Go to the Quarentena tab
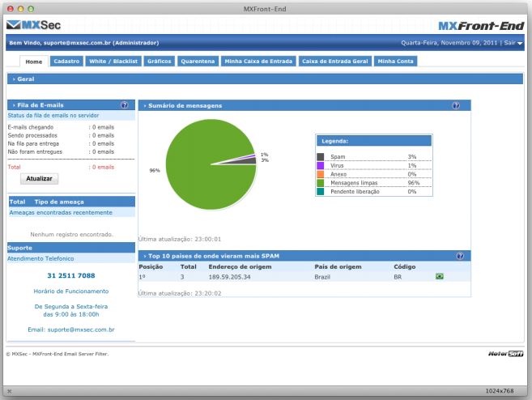Viewport: 532px width, 400px height. tap(198, 61)
